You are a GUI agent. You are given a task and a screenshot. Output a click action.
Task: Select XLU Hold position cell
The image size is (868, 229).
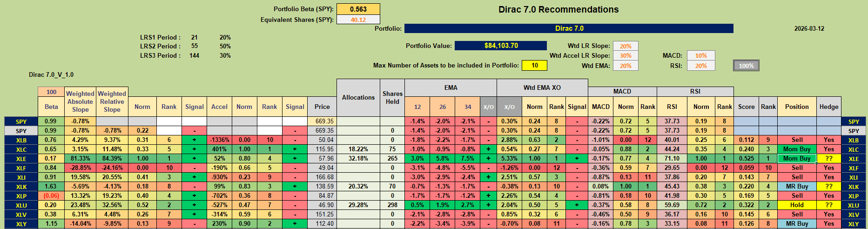797,205
